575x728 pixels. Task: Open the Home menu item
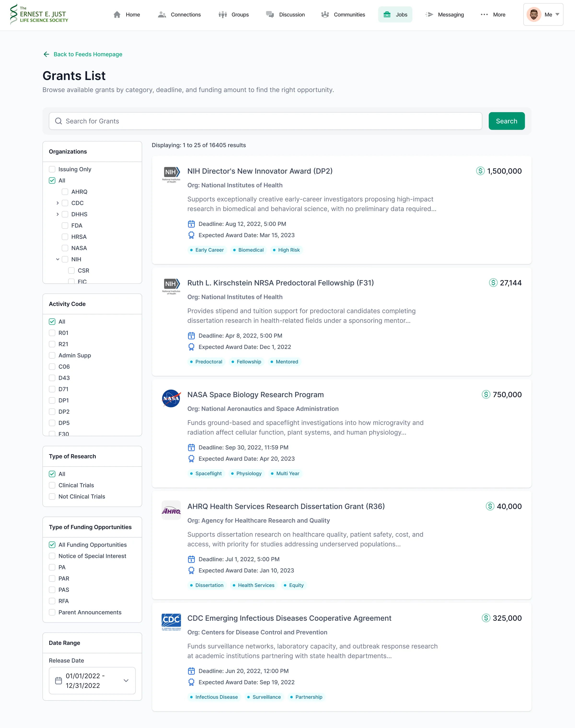pos(126,14)
